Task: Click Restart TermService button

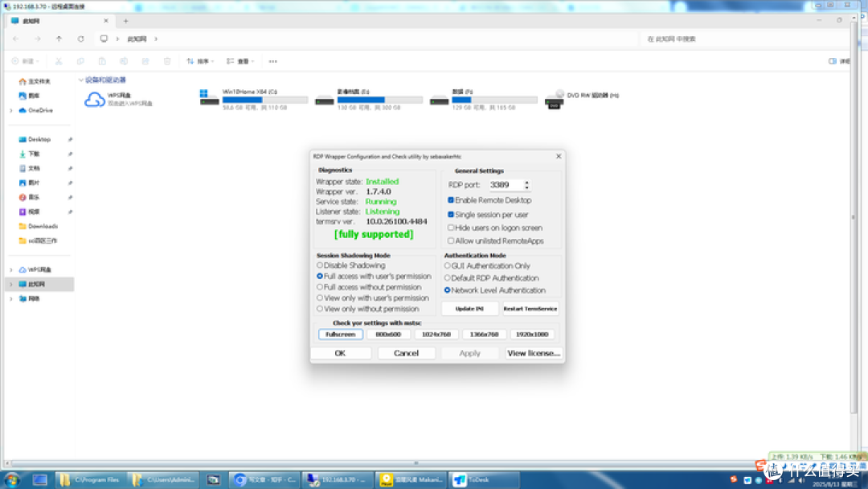Action: (x=530, y=309)
